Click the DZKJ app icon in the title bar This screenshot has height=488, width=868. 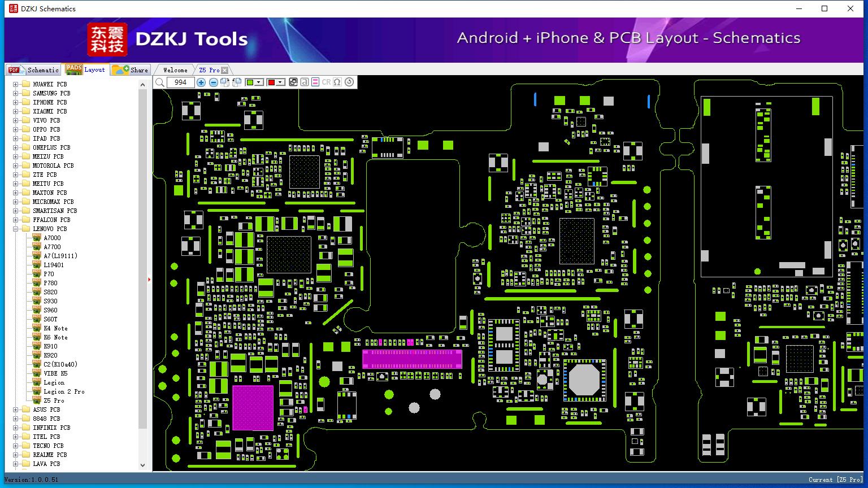pos(14,8)
